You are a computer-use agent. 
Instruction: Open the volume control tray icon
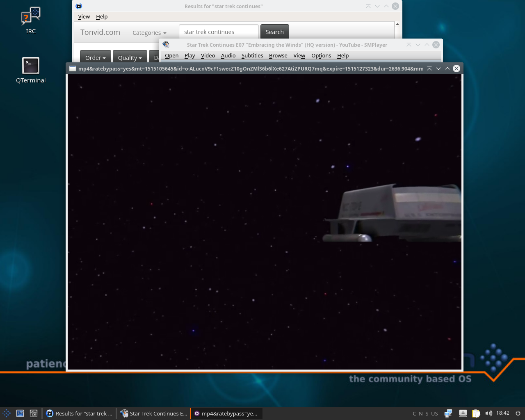pyautogui.click(x=488, y=413)
